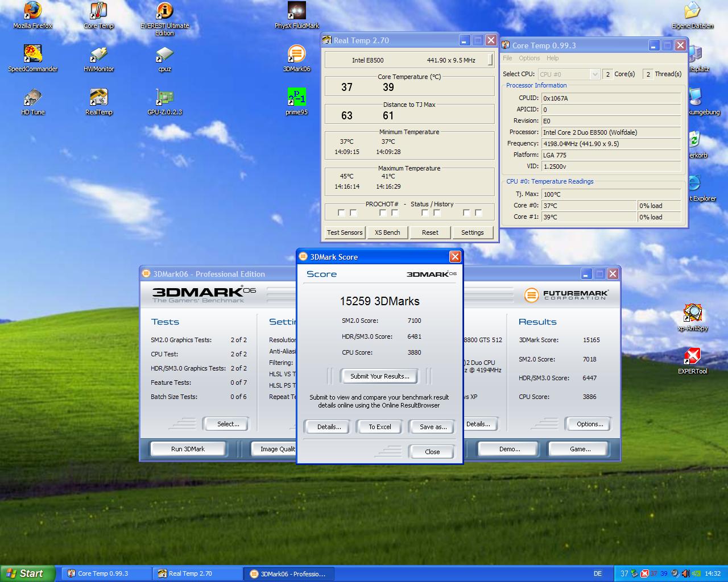Image resolution: width=728 pixels, height=582 pixels.
Task: Click the Futuremark Corporation logo
Action: tap(566, 295)
